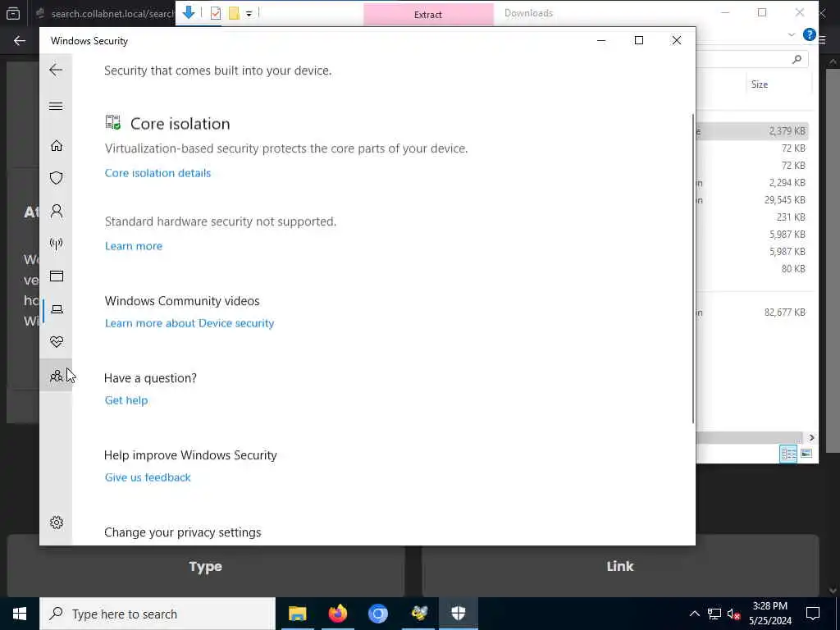Select the file sized 2,379 KB
840x630 pixels.
tap(751, 130)
